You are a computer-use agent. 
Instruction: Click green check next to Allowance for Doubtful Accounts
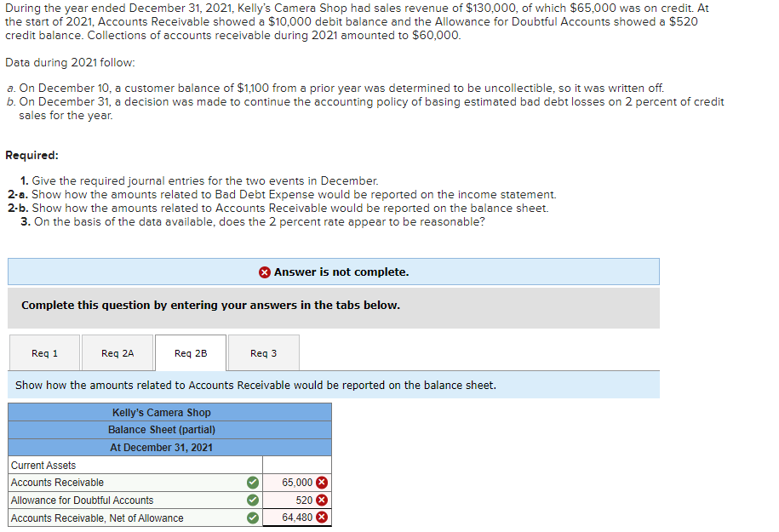point(253,500)
